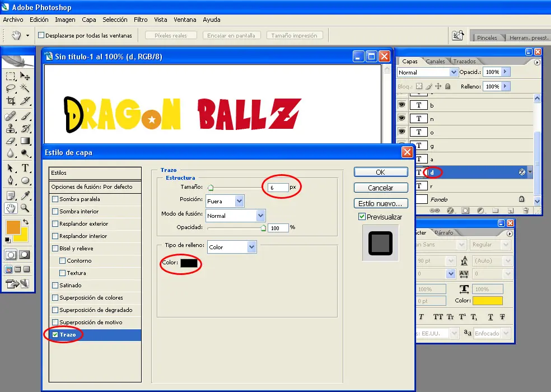The image size is (551, 392).
Task: Select the Type tool in toolbox
Action: [25, 168]
